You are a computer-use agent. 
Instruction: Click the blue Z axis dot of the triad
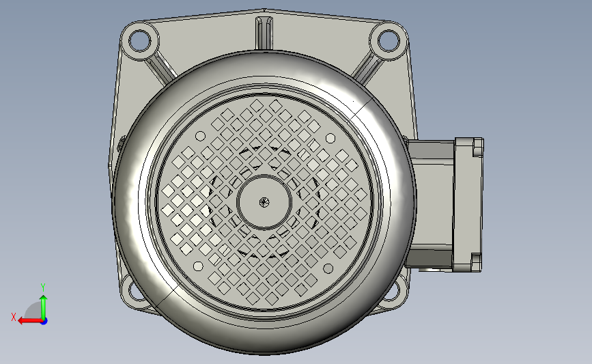tap(44, 322)
